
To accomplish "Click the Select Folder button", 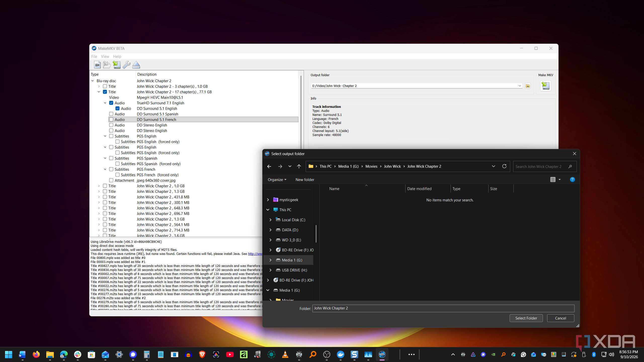I will [526, 318].
